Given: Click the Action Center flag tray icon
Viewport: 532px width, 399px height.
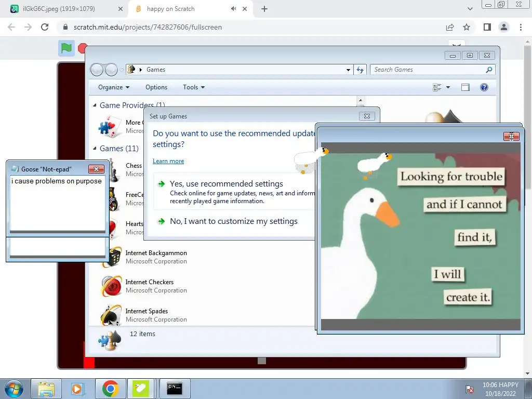Looking at the screenshot, I should click(470, 389).
